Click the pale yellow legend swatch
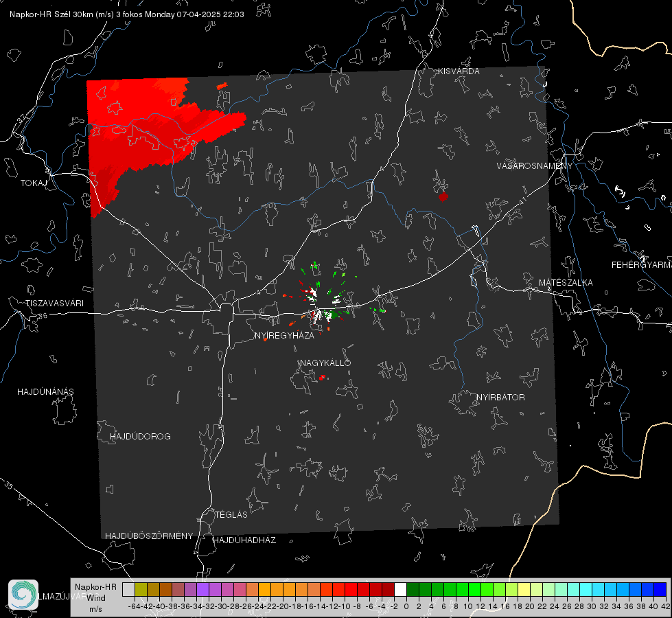This screenshot has width=672, height=618. pos(524,589)
